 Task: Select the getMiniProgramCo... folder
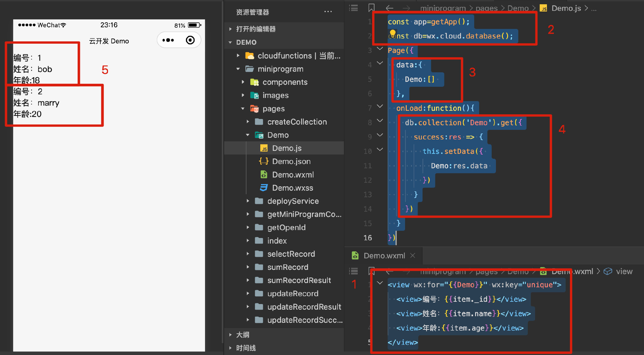click(x=284, y=214)
